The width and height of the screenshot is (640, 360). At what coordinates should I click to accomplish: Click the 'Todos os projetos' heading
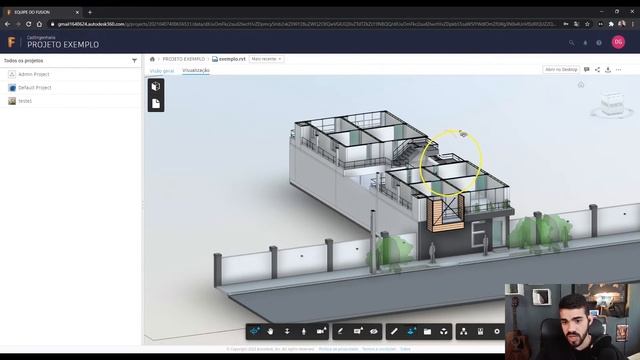coord(23,61)
